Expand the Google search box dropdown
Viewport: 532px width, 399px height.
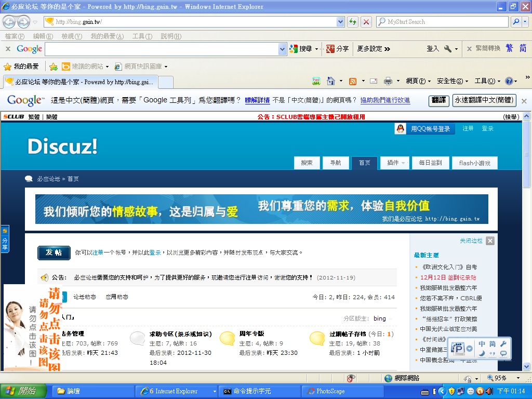pos(282,49)
